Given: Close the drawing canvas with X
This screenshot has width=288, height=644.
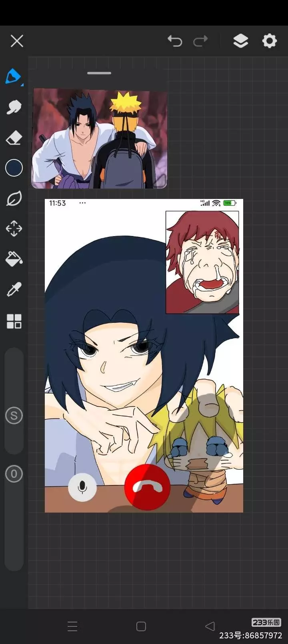Looking at the screenshot, I should tap(17, 41).
